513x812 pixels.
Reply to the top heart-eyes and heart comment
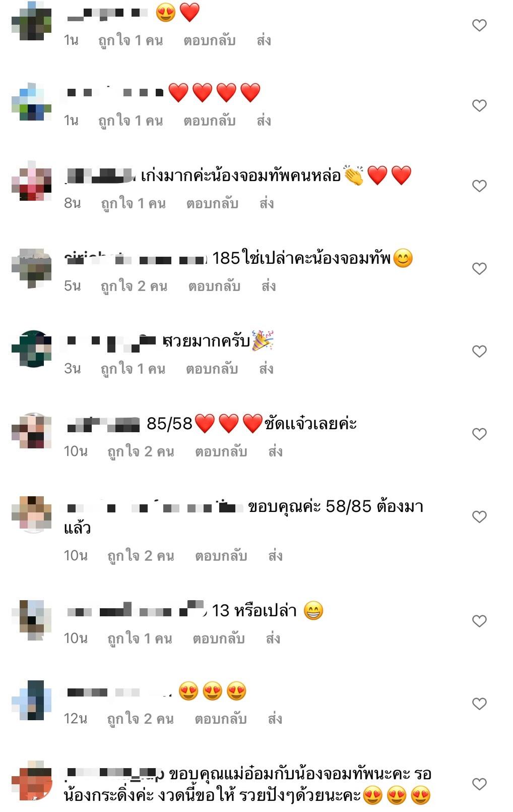[x=209, y=40]
